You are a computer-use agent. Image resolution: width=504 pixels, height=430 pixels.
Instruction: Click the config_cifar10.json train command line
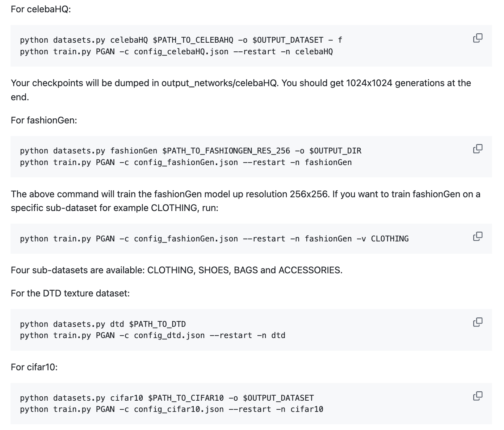[172, 409]
